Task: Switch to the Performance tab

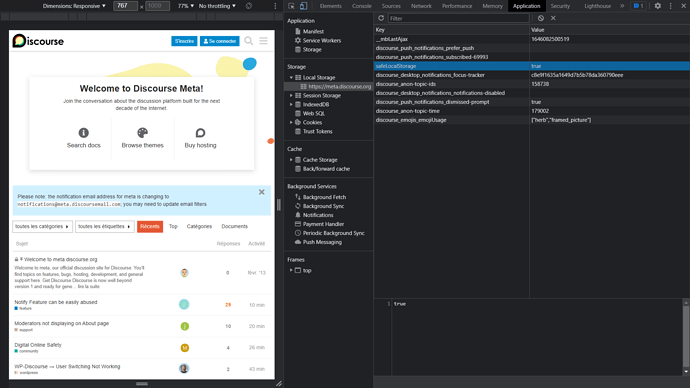Action: [457, 6]
